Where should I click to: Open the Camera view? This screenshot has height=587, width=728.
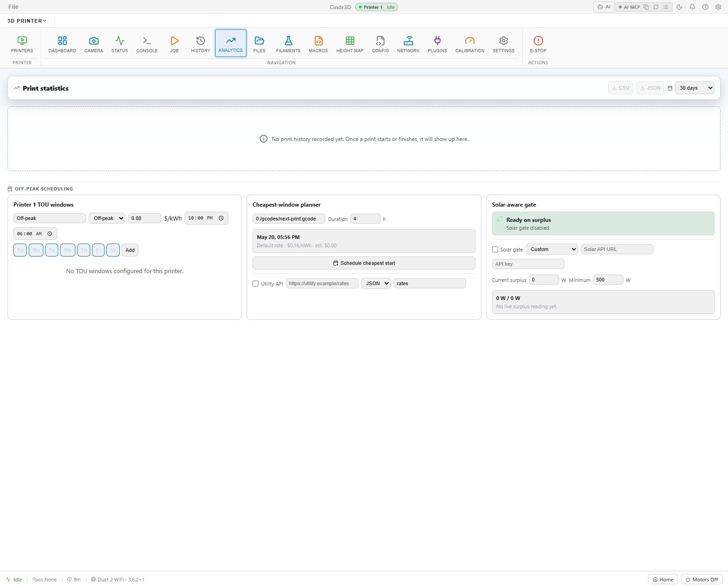(x=93, y=44)
